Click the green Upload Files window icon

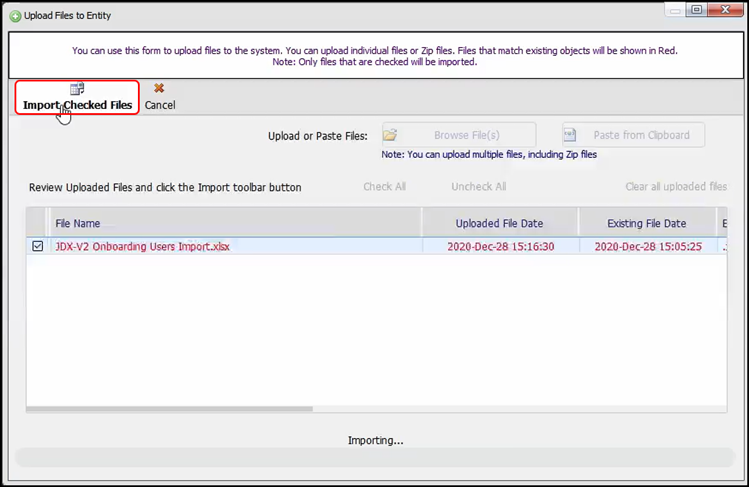[x=14, y=16]
